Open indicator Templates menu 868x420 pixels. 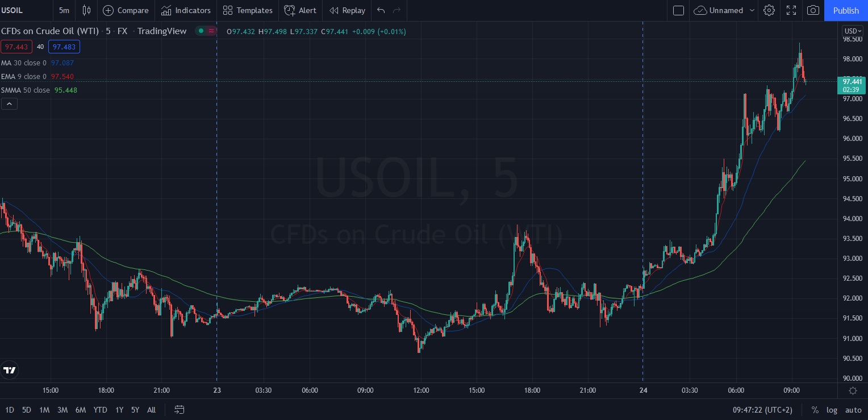pyautogui.click(x=248, y=10)
